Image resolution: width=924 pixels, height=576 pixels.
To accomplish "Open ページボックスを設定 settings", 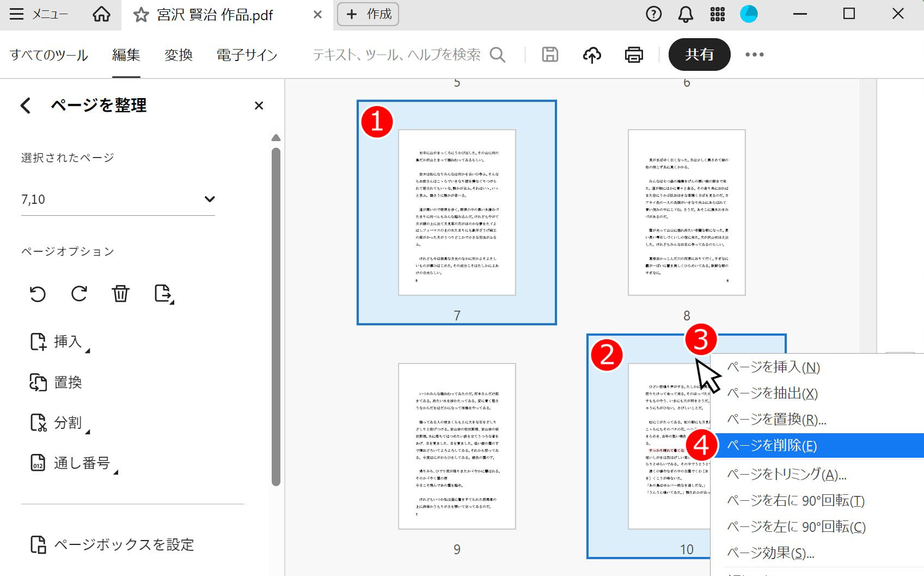I will click(124, 544).
